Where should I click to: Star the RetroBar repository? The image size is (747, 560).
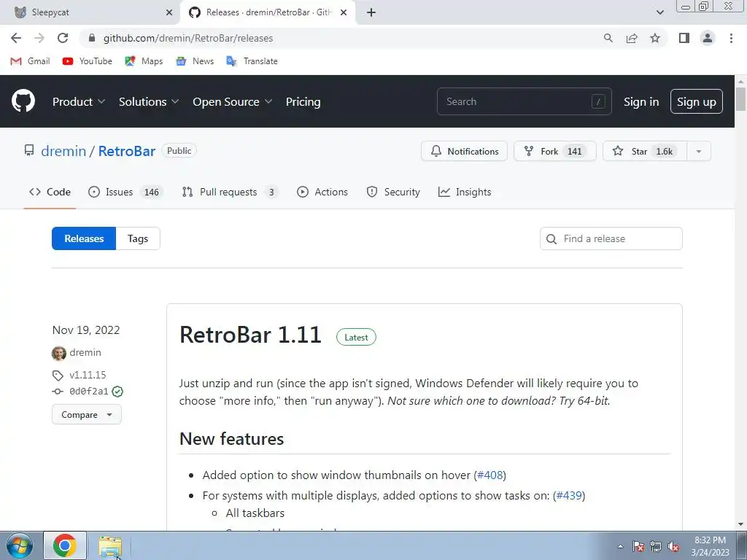(x=645, y=152)
